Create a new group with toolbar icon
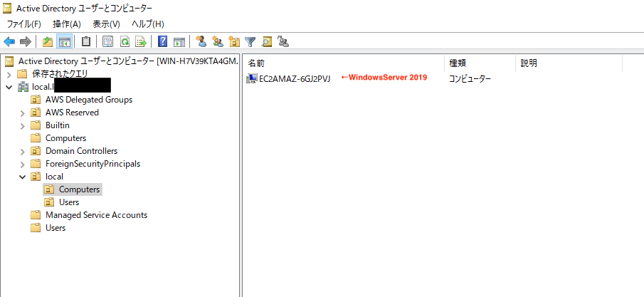644x297 pixels. [x=217, y=41]
